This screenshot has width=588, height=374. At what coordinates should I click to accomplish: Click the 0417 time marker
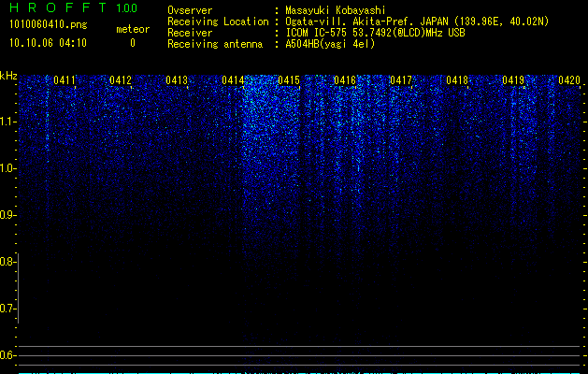(401, 80)
